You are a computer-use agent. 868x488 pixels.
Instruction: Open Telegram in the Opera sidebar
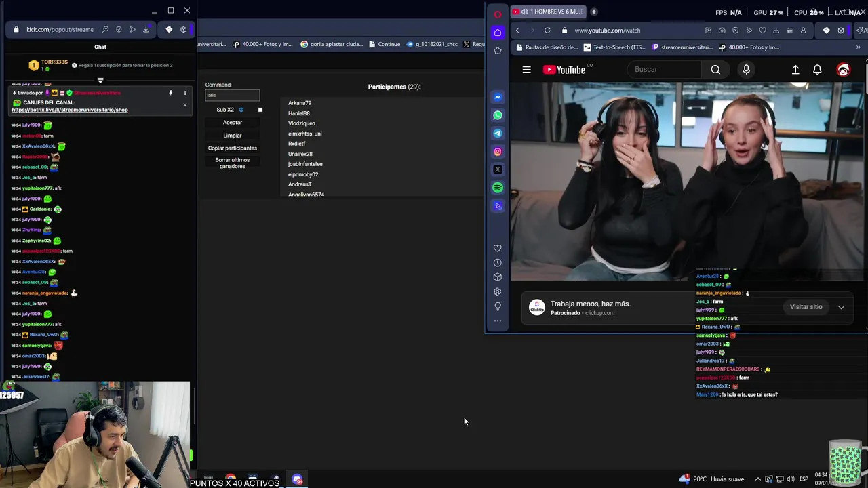[x=498, y=134]
